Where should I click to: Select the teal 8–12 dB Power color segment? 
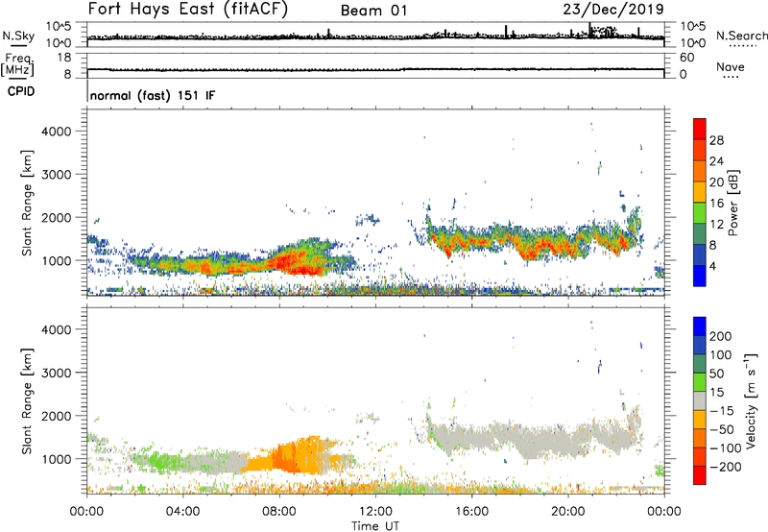700,234
